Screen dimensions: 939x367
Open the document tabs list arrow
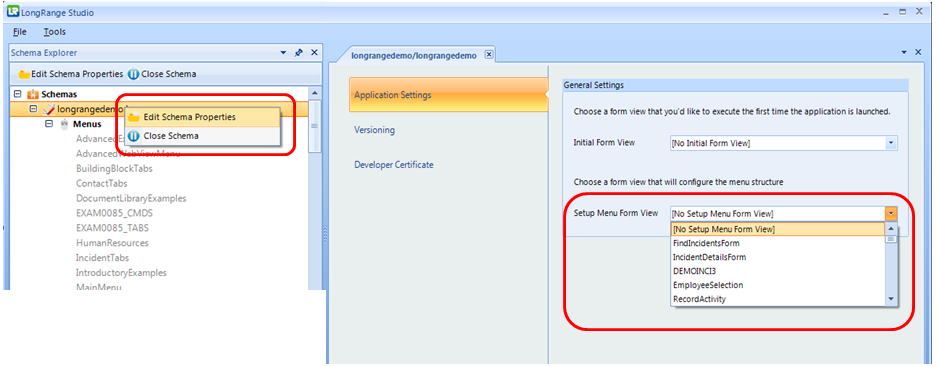tap(905, 53)
